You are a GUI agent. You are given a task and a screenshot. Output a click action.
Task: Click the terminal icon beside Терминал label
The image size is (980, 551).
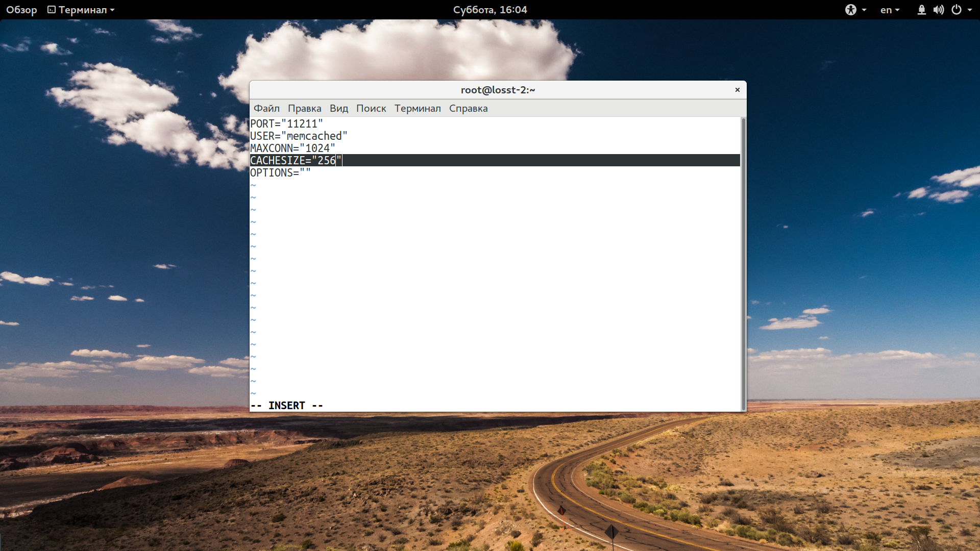(x=52, y=10)
